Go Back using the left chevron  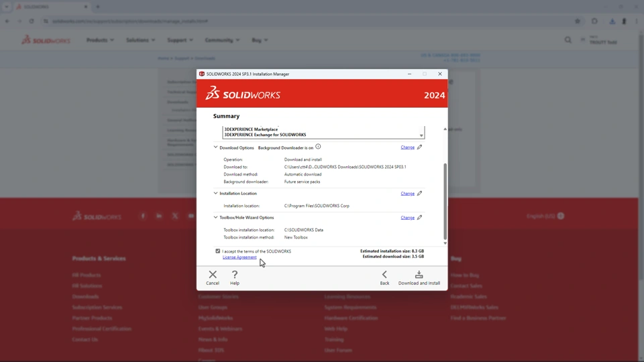tap(384, 274)
